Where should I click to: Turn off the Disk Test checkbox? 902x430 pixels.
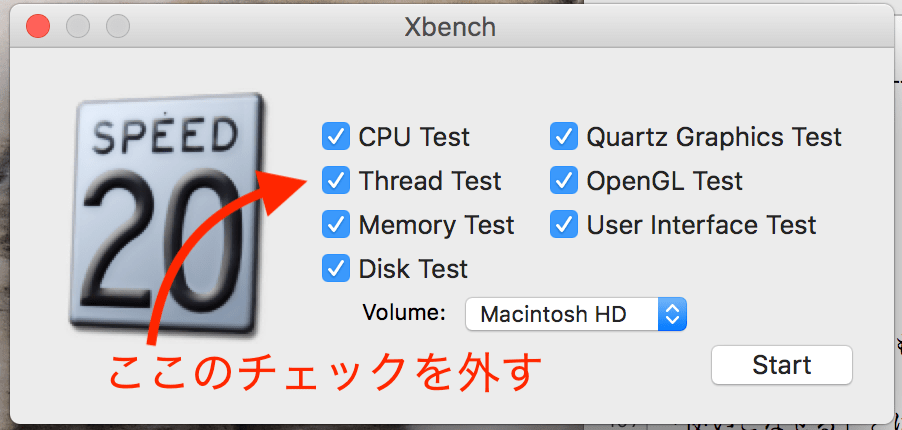[x=335, y=268]
